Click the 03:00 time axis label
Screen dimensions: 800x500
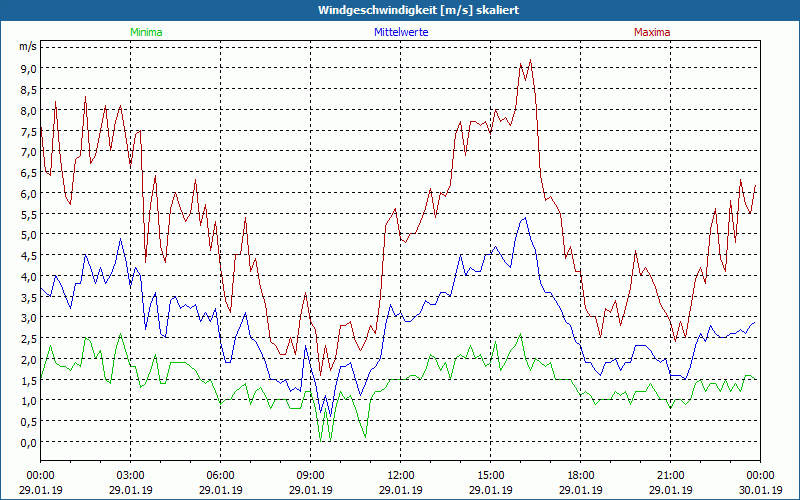coord(131,475)
